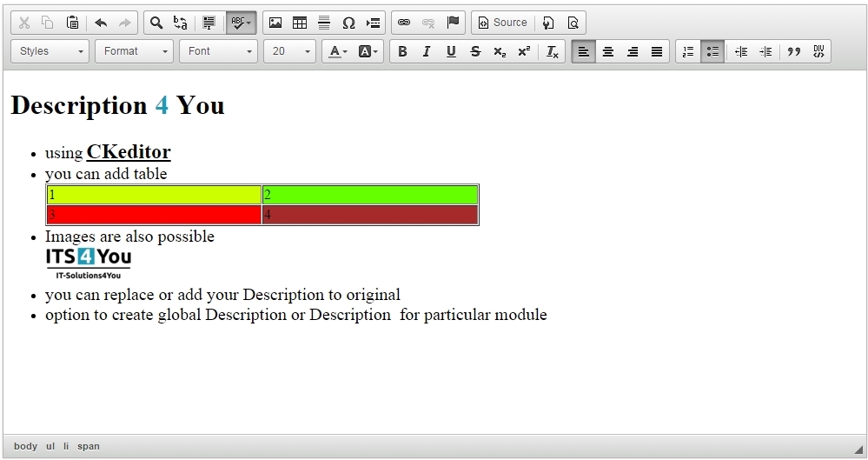
Task: Click the Undo arrow
Action: [101, 23]
